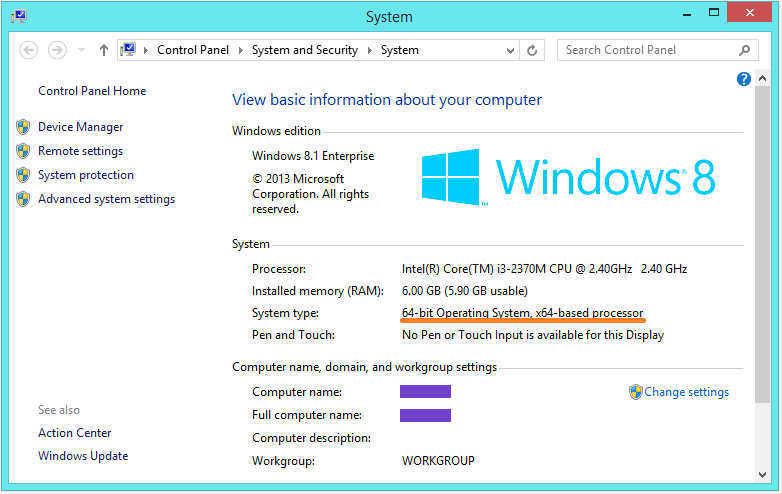Image resolution: width=782 pixels, height=494 pixels.
Task: Open the Remote settings link
Action: pos(80,151)
